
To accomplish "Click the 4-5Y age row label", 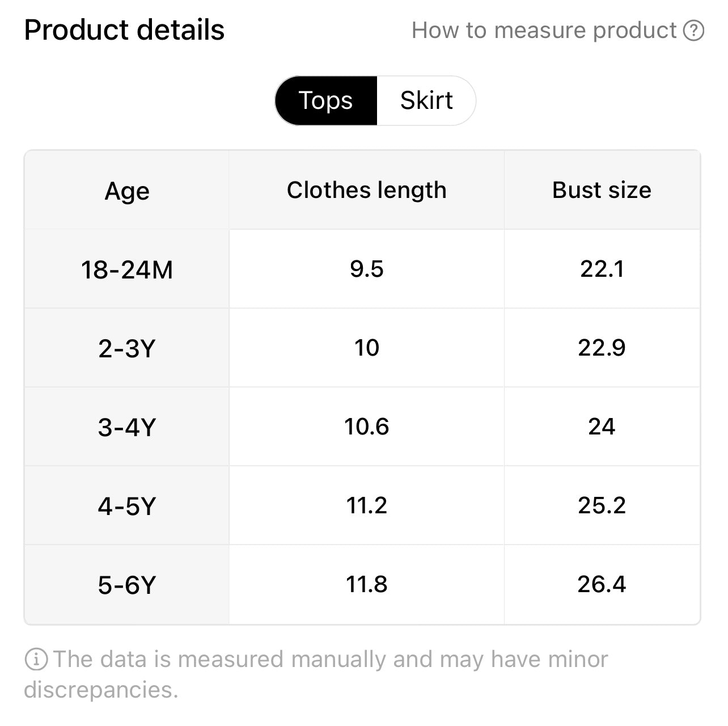I will (x=127, y=505).
